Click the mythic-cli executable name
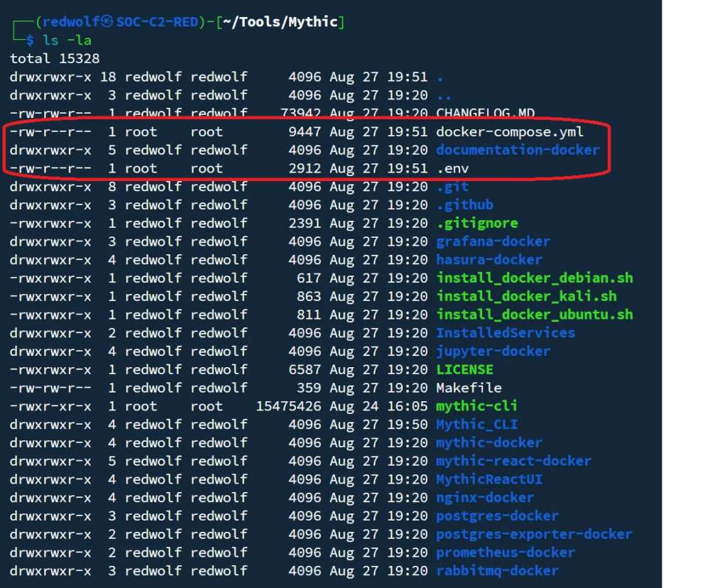 pyautogui.click(x=476, y=406)
